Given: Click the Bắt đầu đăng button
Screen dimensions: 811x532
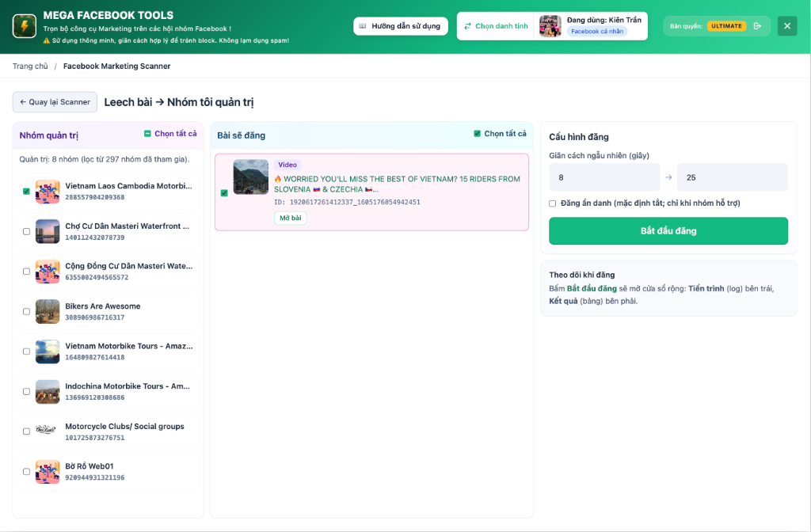Looking at the screenshot, I should [x=668, y=230].
